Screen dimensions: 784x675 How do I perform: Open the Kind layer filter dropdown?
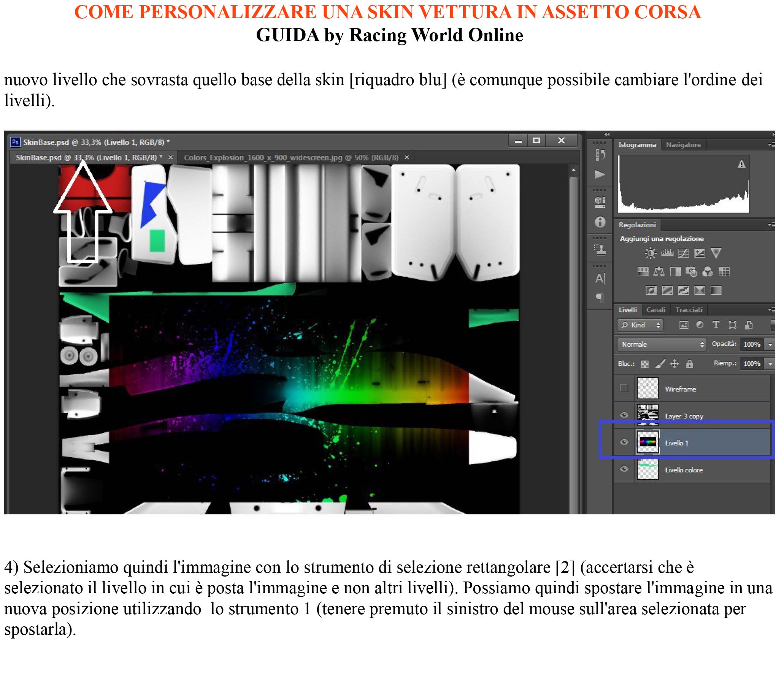click(640, 325)
